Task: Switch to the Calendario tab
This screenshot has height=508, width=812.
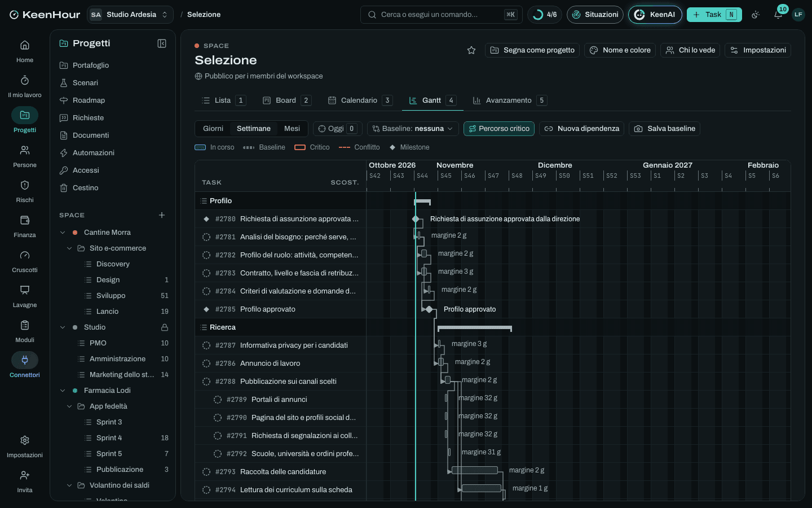Action: 360,100
